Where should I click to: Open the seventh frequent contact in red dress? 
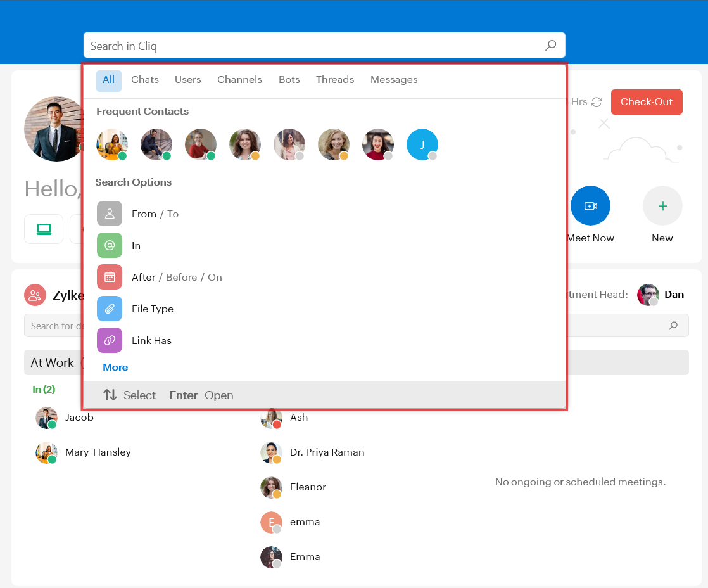click(x=378, y=144)
